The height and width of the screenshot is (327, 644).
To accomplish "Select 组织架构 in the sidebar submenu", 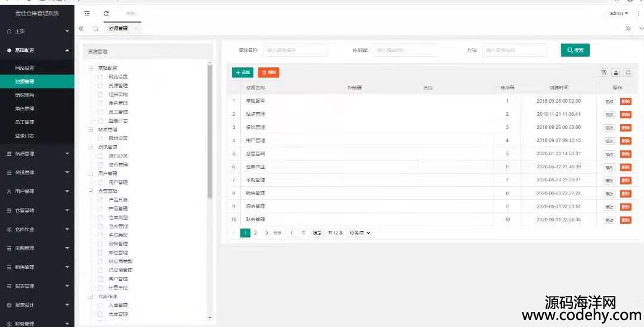I will [x=24, y=95].
